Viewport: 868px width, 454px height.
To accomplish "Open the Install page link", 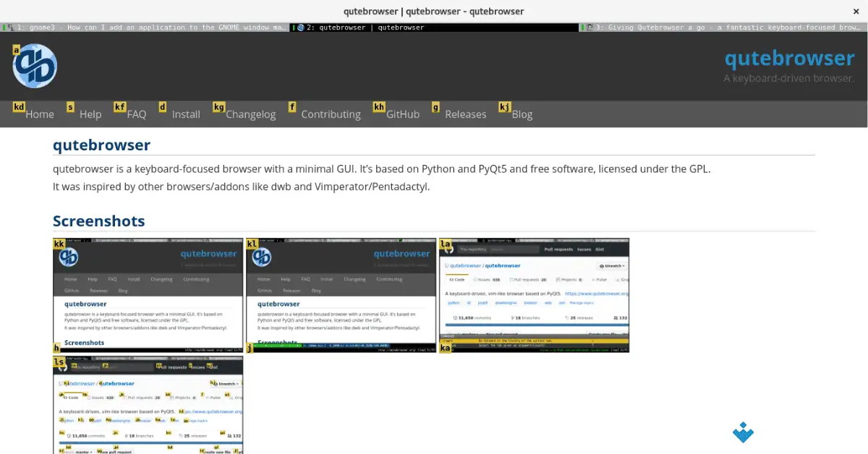I will [x=186, y=113].
